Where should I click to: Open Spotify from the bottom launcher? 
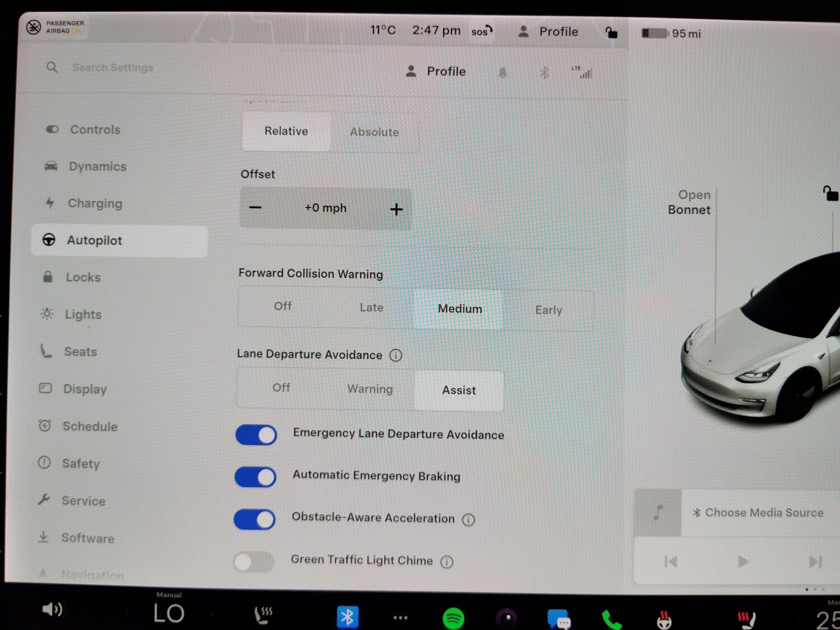pos(453,616)
